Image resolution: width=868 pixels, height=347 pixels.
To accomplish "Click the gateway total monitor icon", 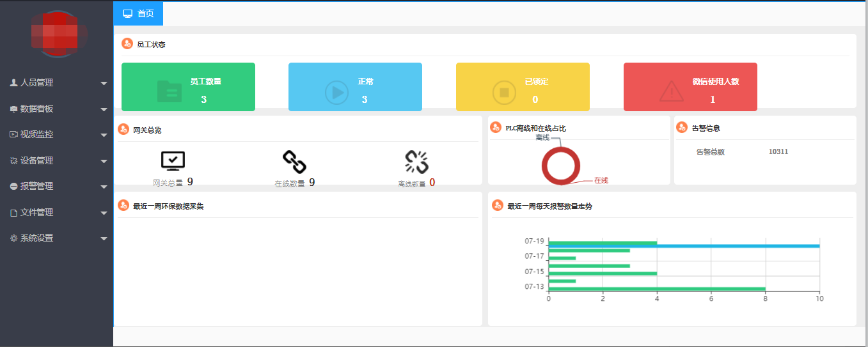I will point(173,161).
